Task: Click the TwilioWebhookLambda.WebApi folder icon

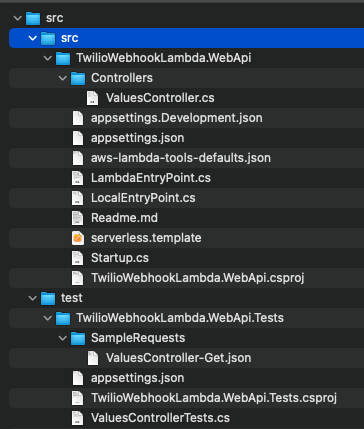Action: pyautogui.click(x=63, y=58)
